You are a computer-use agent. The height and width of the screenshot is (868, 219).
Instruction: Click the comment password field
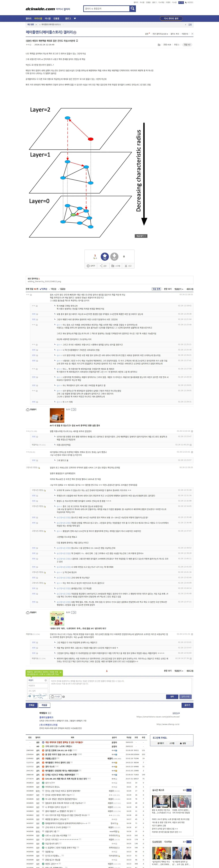pos(38,686)
